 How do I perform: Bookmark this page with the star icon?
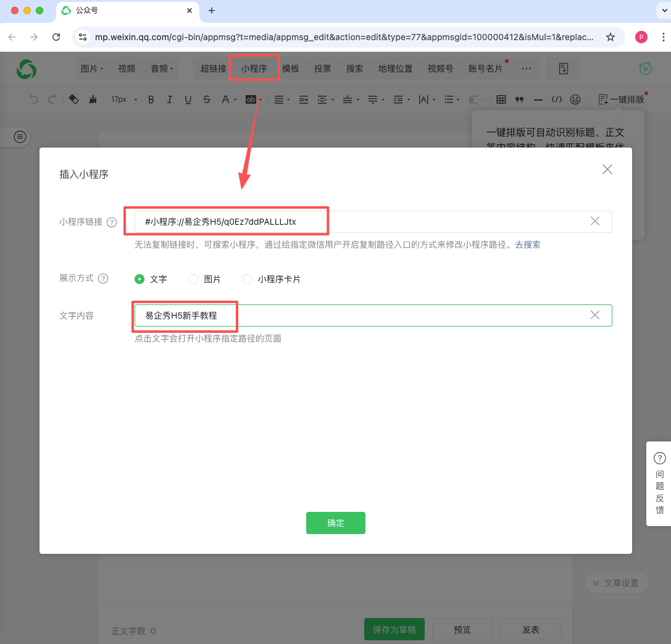pos(610,37)
